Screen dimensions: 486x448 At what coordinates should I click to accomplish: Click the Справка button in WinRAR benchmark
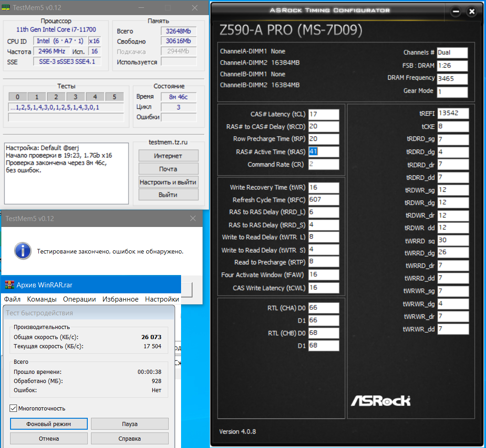click(129, 439)
